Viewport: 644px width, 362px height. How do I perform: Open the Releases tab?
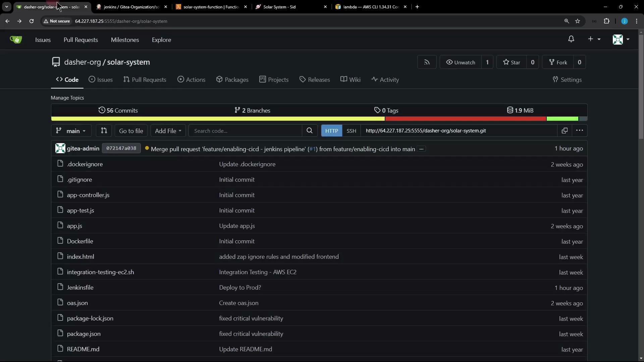click(315, 80)
